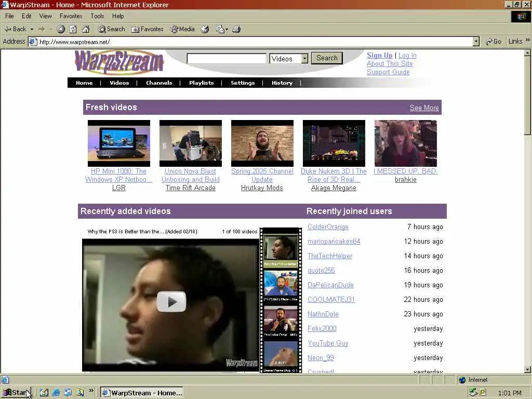
Task: Open the Favorites menu
Action: point(71,16)
